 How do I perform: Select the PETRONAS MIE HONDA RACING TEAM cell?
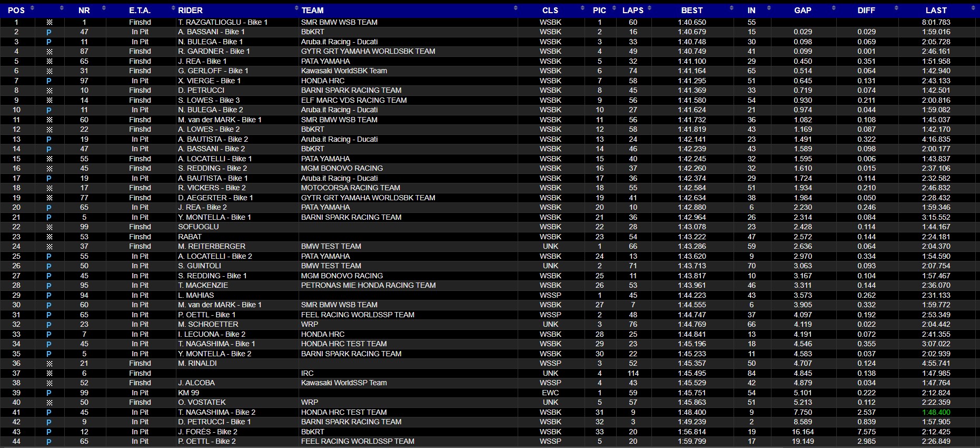[368, 285]
